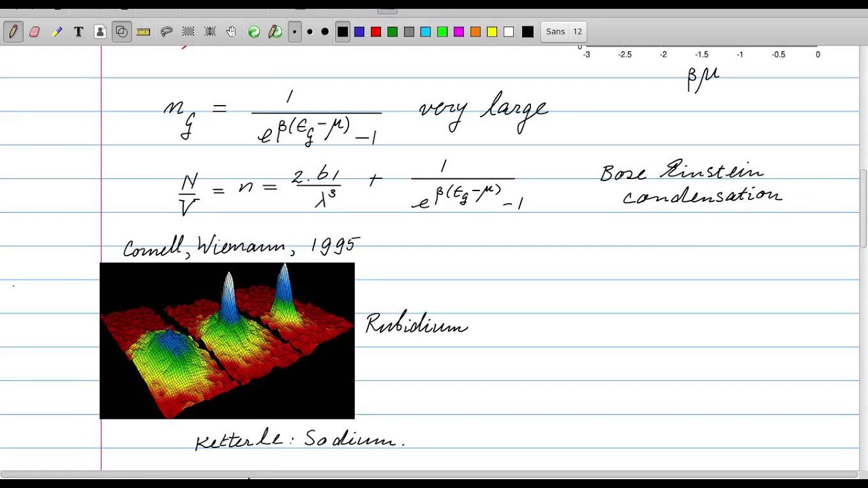868x488 pixels.
Task: Click the handwritten "Ketterle: Sodium" note
Action: pyautogui.click(x=300, y=440)
